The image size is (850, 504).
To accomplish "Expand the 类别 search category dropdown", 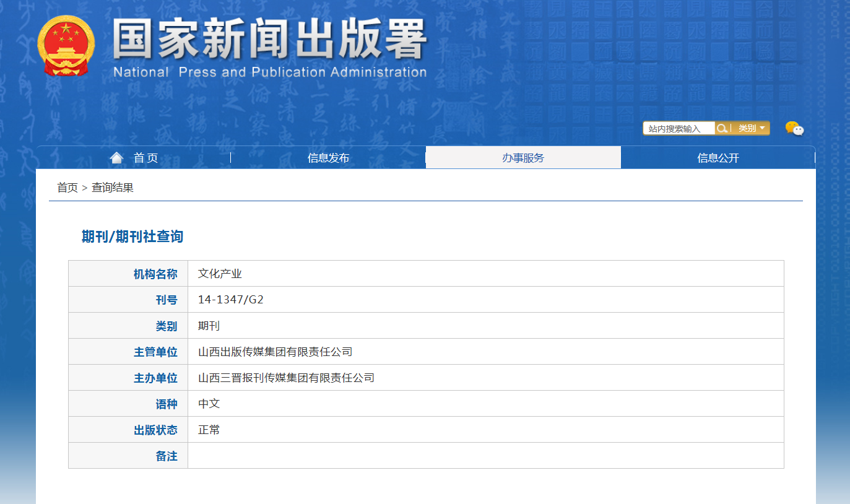I will pos(752,128).
